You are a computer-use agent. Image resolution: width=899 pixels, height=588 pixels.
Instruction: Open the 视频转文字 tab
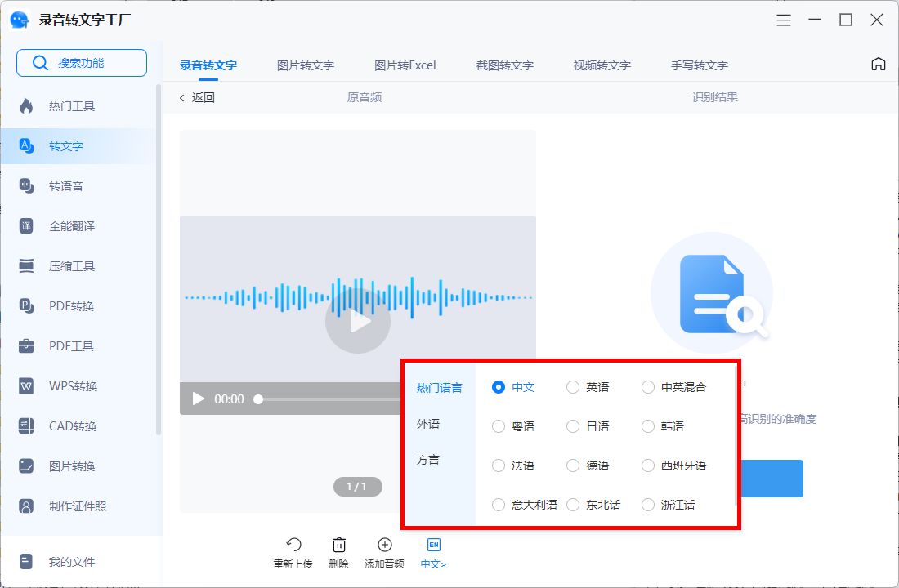pos(602,65)
